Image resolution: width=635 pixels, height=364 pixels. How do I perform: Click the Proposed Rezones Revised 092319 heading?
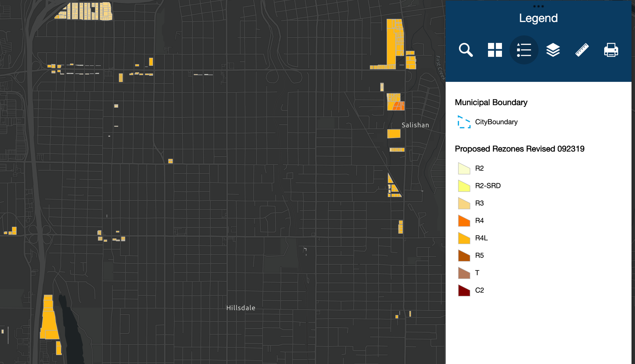point(519,149)
